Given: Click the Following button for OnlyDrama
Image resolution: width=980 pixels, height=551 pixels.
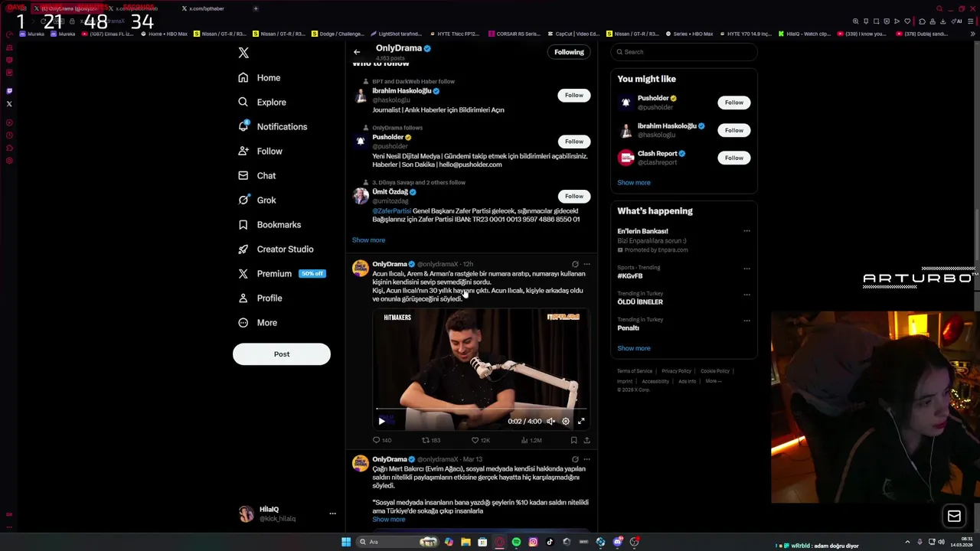Looking at the screenshot, I should tap(569, 52).
